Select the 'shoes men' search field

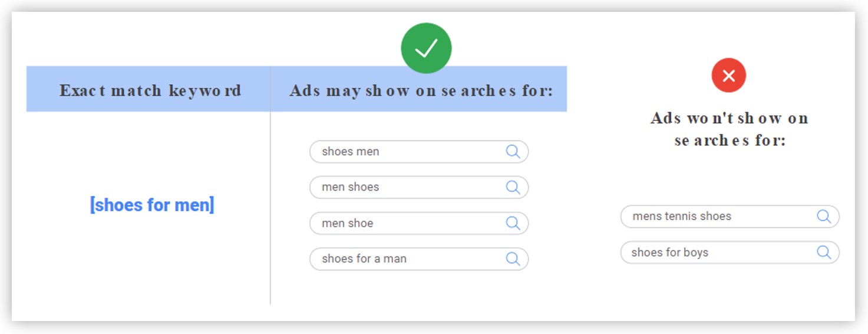coord(419,152)
